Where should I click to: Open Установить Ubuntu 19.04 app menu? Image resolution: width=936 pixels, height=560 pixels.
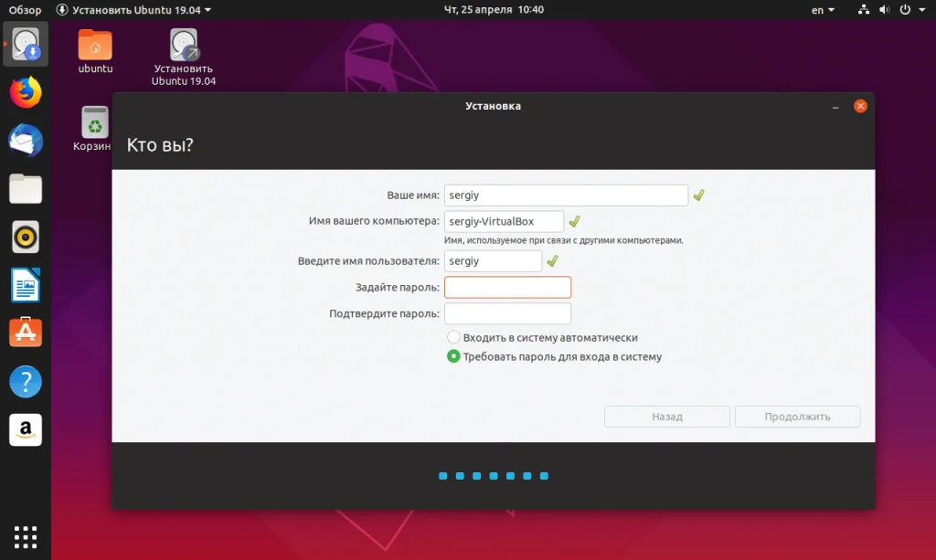pos(133,9)
